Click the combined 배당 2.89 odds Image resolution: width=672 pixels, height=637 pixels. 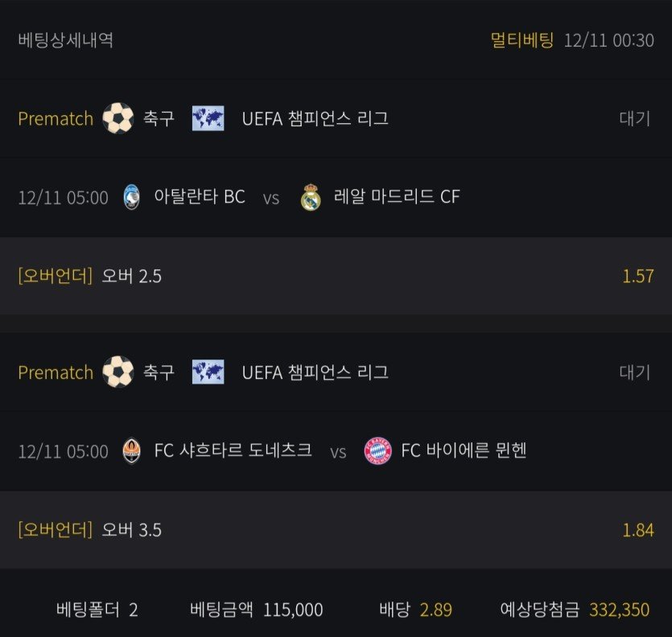(x=435, y=610)
